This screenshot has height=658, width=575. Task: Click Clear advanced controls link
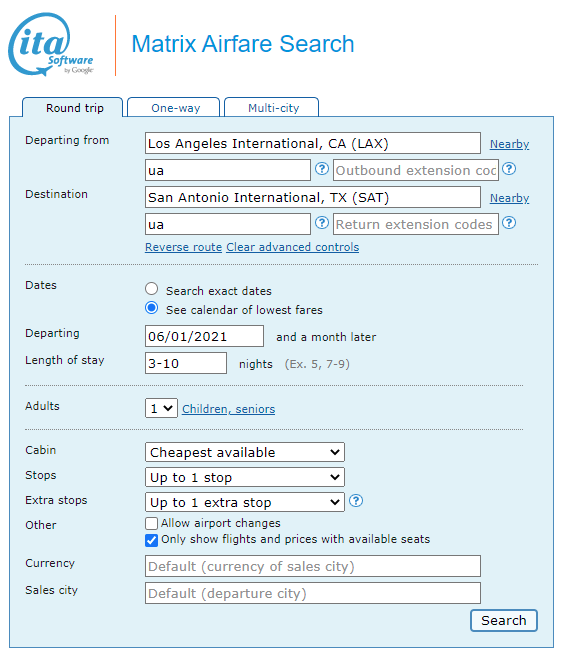(293, 247)
